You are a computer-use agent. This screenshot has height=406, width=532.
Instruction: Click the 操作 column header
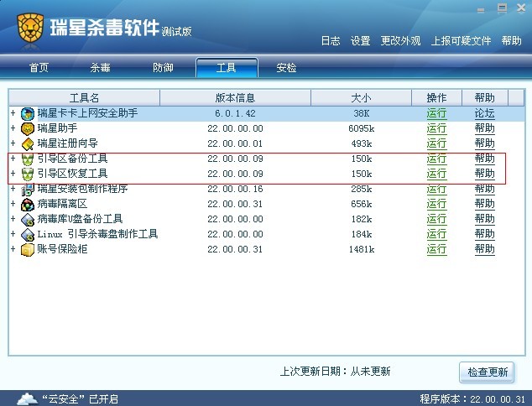coord(436,98)
